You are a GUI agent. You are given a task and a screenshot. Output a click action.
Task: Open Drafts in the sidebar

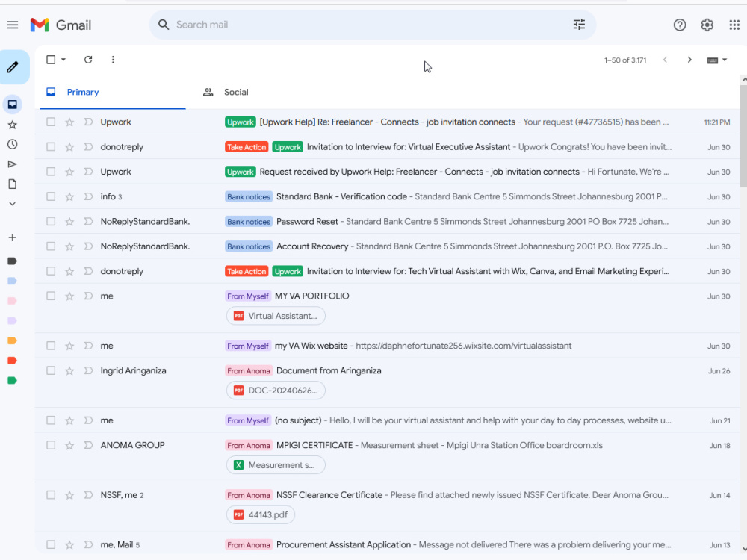coord(13,184)
